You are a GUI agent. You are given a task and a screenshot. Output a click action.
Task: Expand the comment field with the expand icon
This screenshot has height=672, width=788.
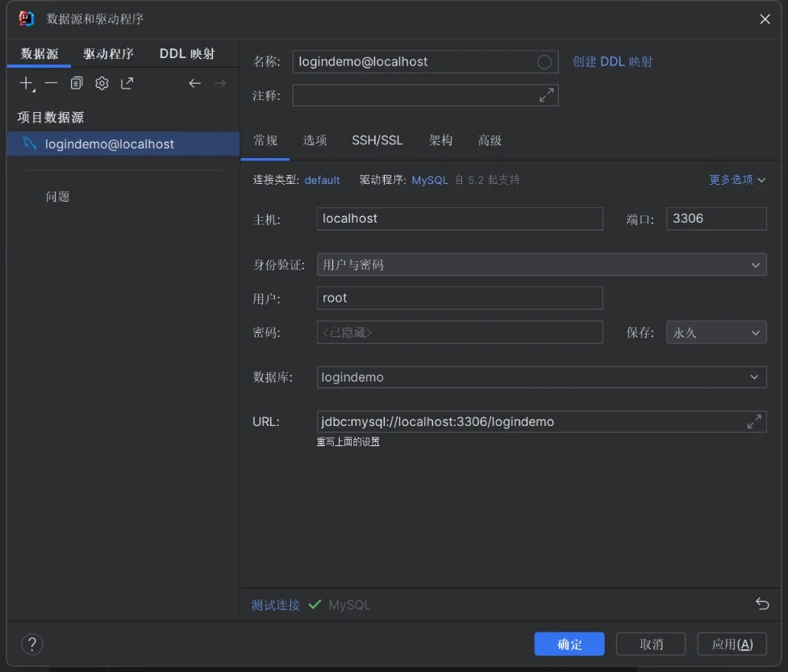click(546, 95)
